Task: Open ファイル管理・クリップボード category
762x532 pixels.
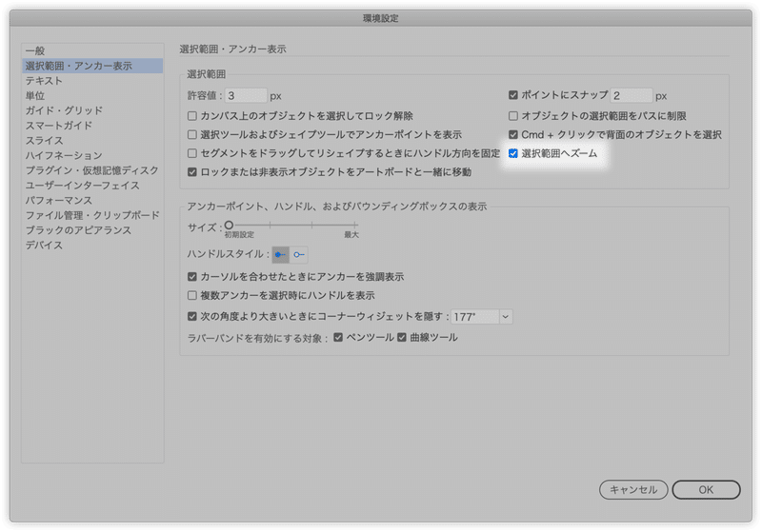Action: tap(92, 215)
